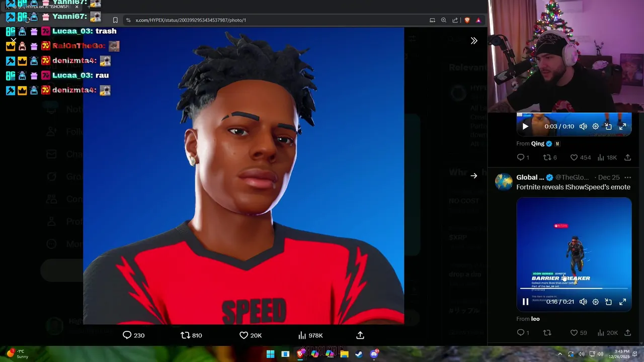Open Steam from the taskbar
Screen dimensions: 644x362
(359, 354)
